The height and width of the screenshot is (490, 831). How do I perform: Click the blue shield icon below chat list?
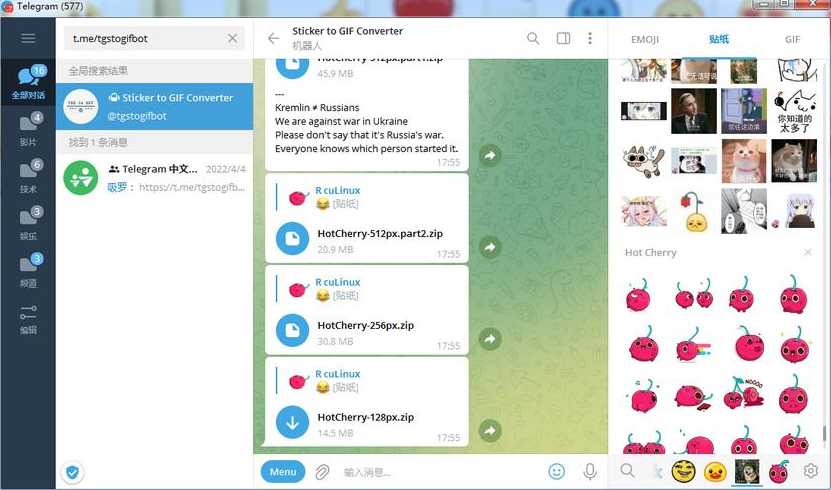pos(73,472)
